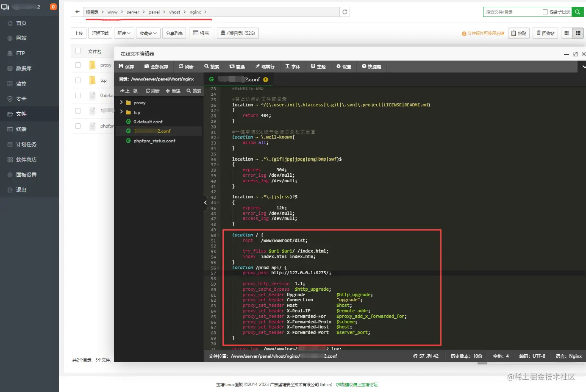
Task: Open 数据库 database in left sidebar
Action: point(29,69)
